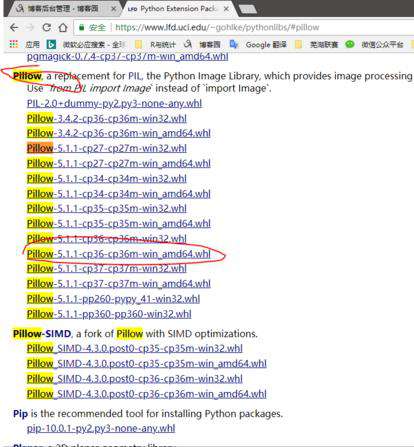Download Pillow_SIMD-4.3.0.post0-cp35-cp35m-win32.whl
Screen dimensions: 414x447
(x=135, y=349)
